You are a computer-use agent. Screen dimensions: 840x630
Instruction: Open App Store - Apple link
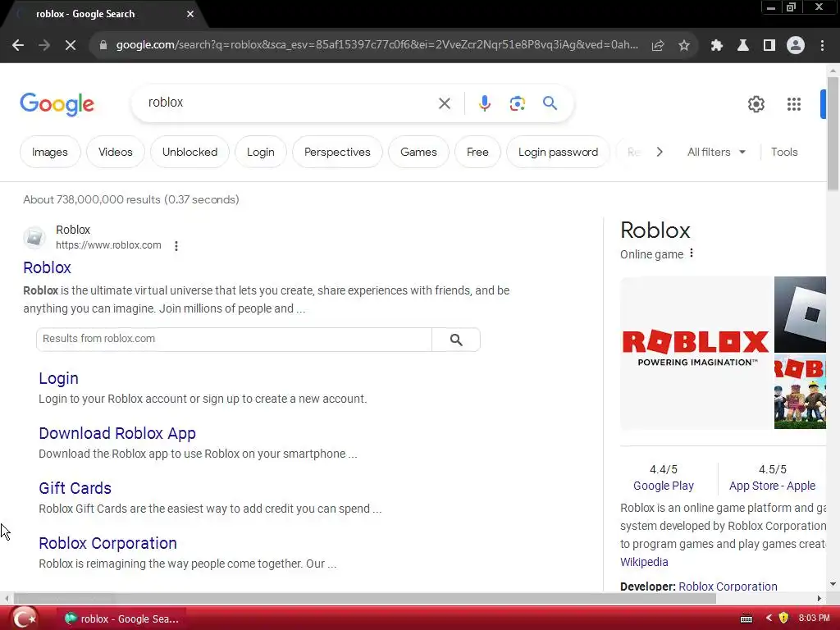pyautogui.click(x=772, y=486)
